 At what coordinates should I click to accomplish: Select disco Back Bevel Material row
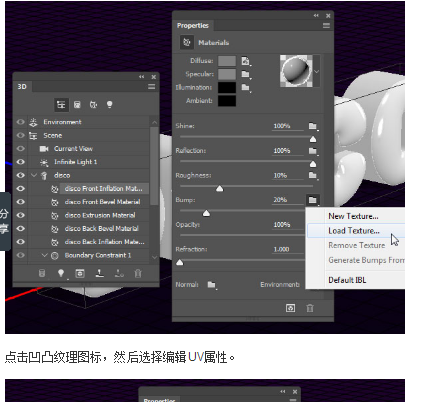tap(102, 229)
